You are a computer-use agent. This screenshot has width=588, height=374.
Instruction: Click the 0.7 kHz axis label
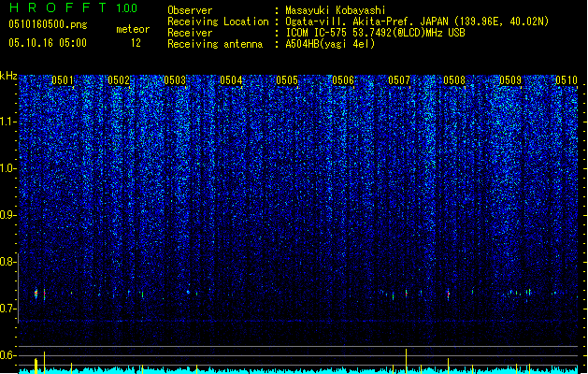tap(7, 309)
